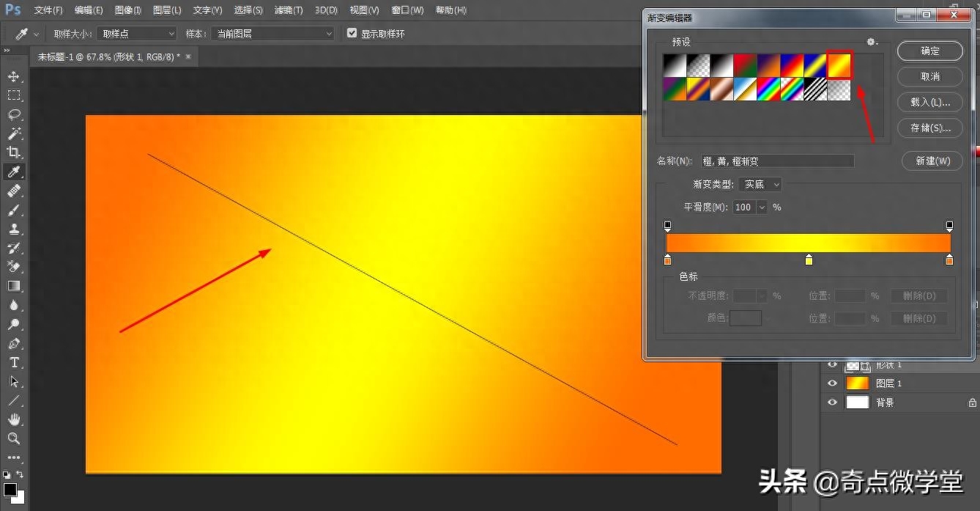
Task: Pick the Crop tool
Action: click(14, 152)
